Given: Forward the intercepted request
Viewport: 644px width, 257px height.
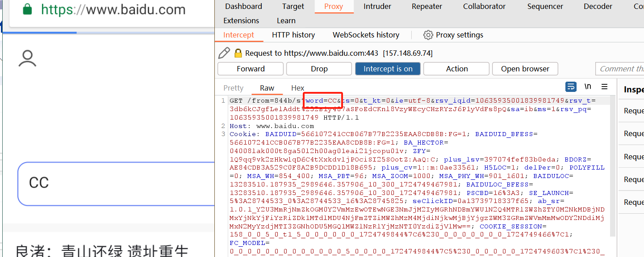Looking at the screenshot, I should click(251, 69).
